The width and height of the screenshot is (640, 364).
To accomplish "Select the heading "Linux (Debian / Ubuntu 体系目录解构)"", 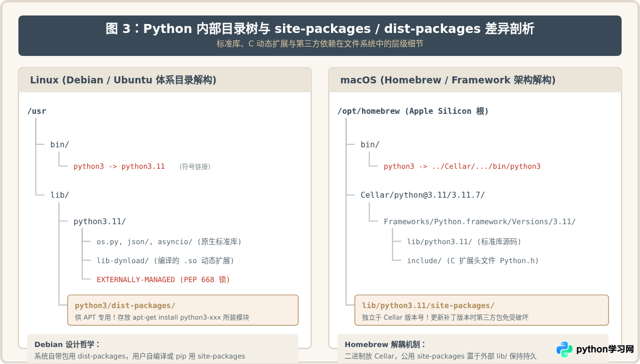I will point(123,80).
